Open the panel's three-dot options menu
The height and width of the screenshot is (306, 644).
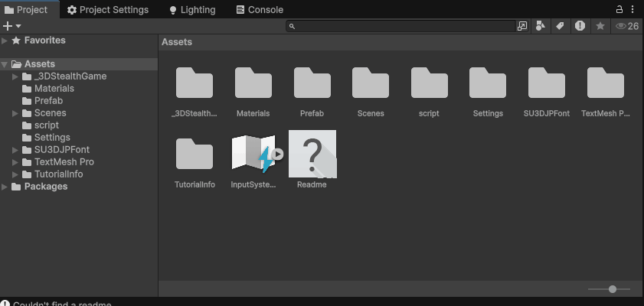[x=633, y=9]
